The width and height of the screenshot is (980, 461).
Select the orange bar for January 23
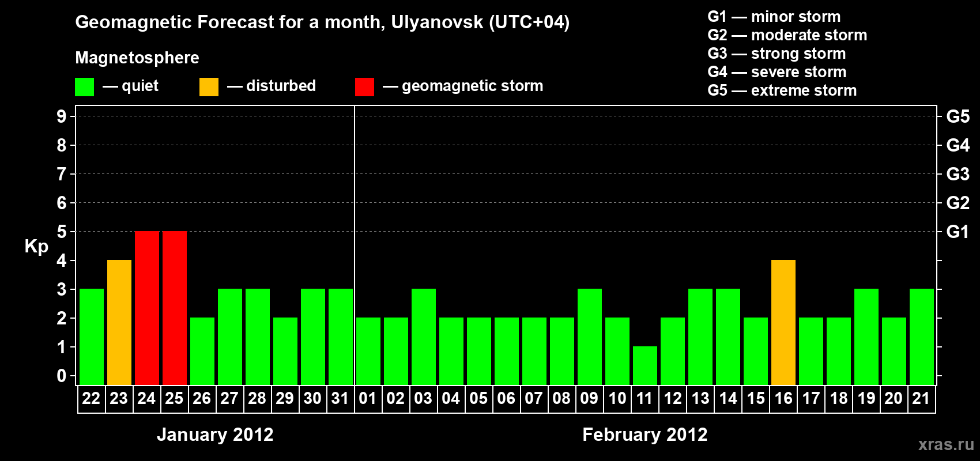(119, 322)
